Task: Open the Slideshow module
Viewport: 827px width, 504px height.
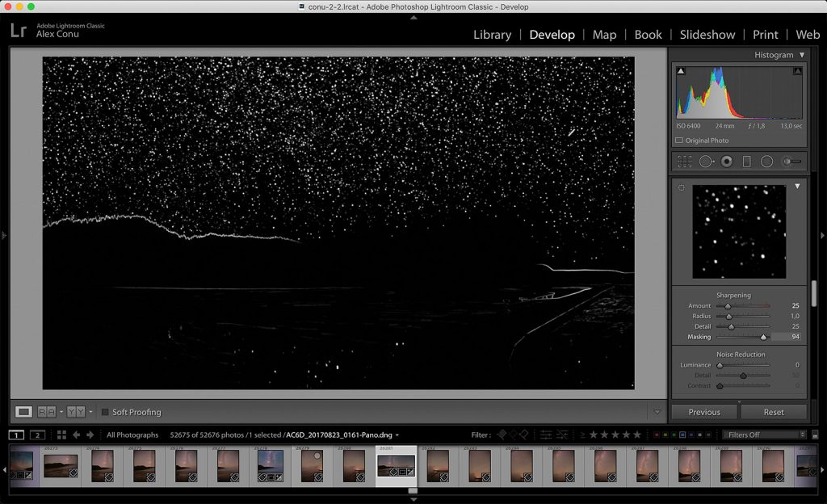Action: tap(707, 35)
